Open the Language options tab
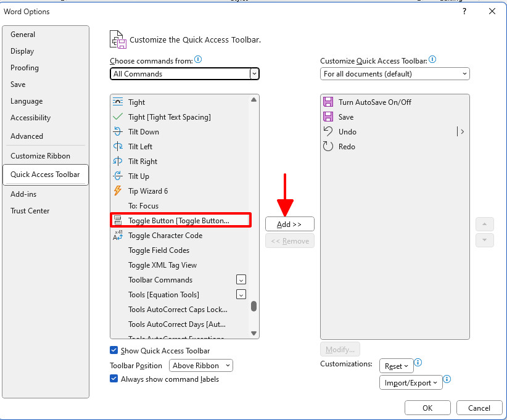Viewport: 507px width, 420px height. pos(46,101)
